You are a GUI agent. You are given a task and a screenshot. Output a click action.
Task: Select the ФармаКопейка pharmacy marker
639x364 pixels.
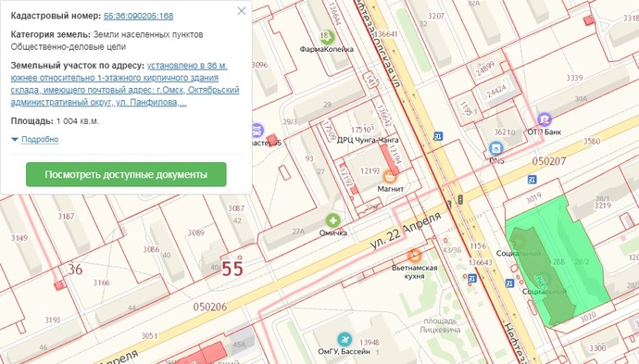(x=326, y=37)
